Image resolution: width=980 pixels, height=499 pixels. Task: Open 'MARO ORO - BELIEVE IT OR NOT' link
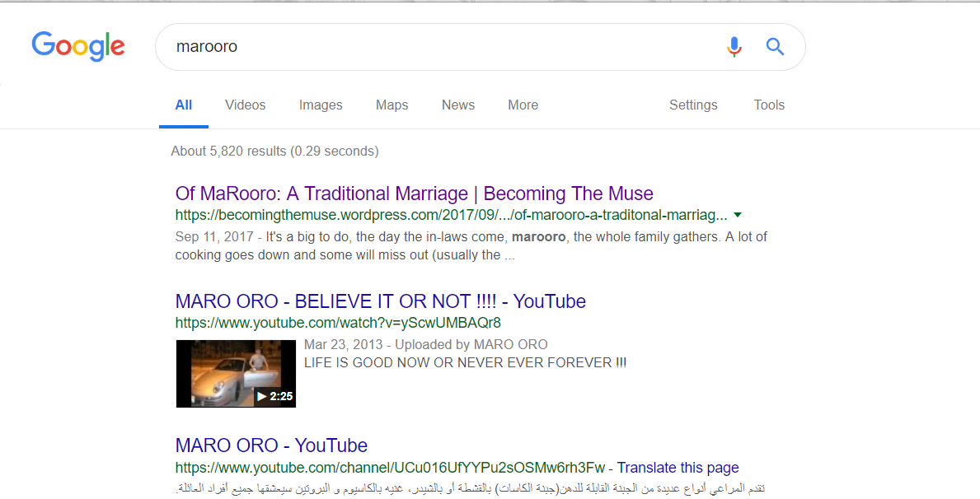(380, 301)
